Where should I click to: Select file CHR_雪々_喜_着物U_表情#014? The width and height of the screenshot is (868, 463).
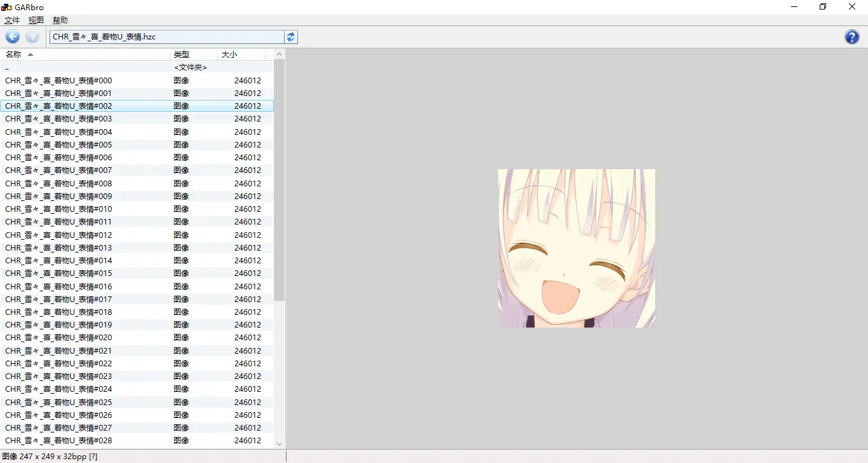[x=137, y=261]
